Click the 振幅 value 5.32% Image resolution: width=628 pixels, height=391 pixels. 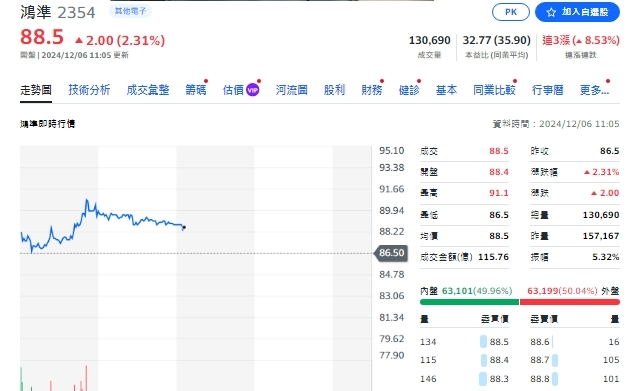606,257
